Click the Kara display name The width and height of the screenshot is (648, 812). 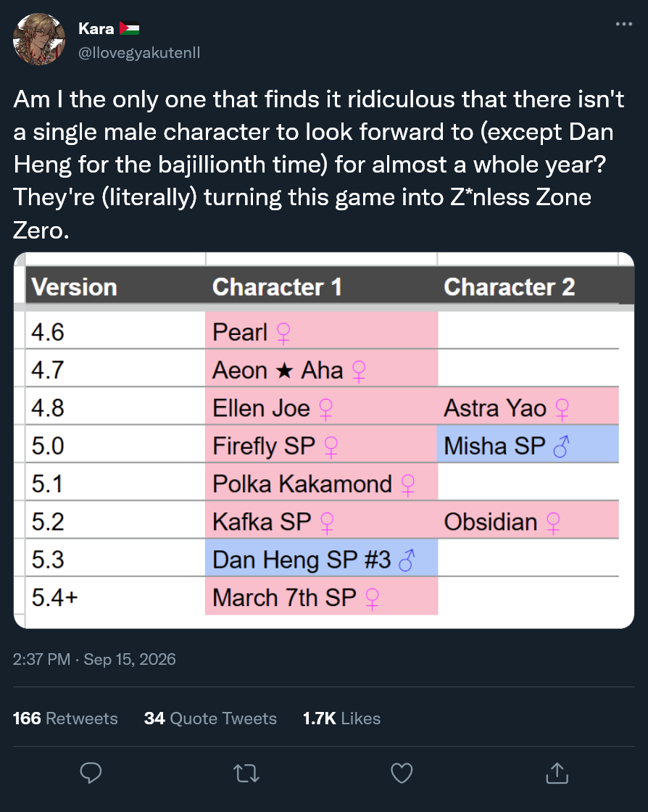point(96,28)
